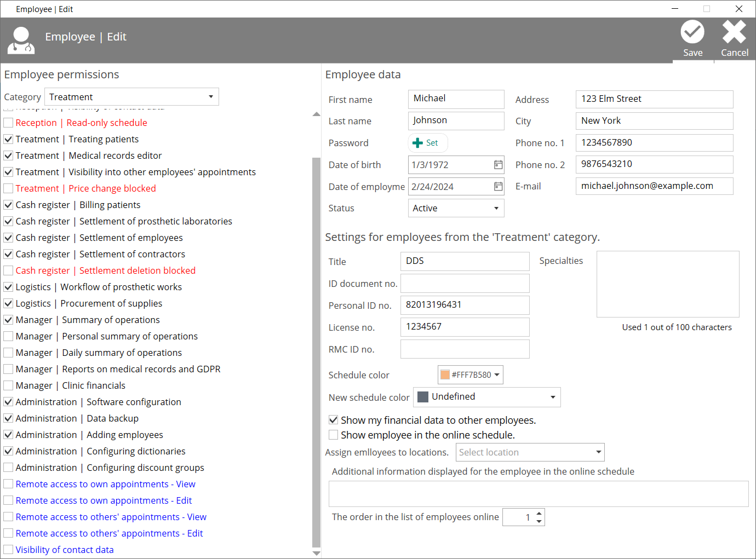This screenshot has width=756, height=559.
Task: Click the Last name field containing Johnson
Action: [x=456, y=121]
